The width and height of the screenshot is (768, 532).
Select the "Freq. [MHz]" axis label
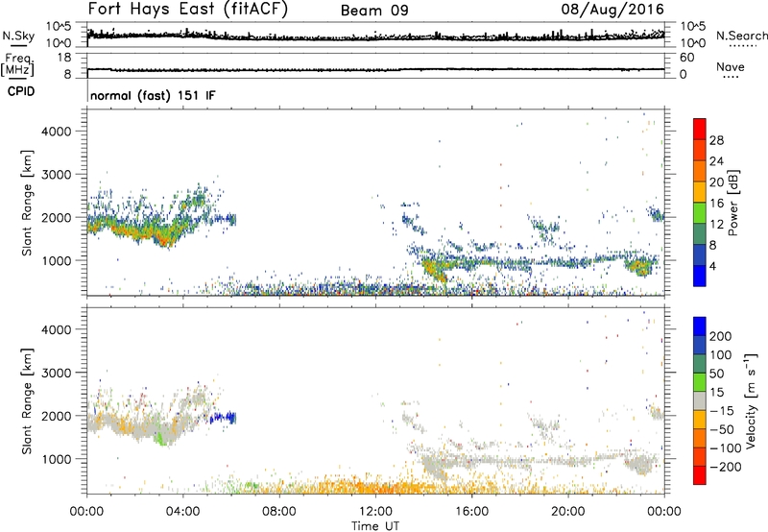click(17, 65)
